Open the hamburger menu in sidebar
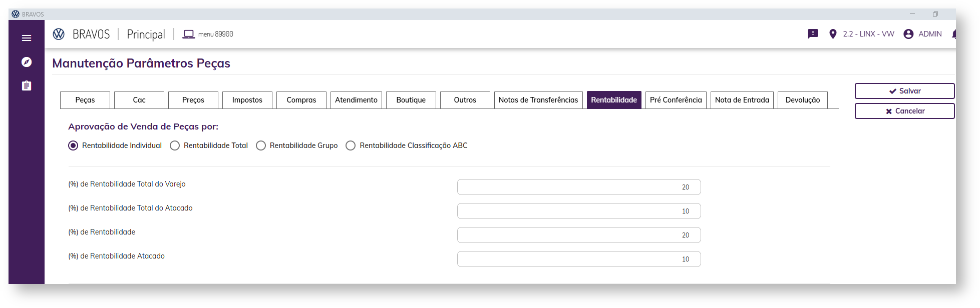The height and width of the screenshot is (308, 980). [x=27, y=38]
